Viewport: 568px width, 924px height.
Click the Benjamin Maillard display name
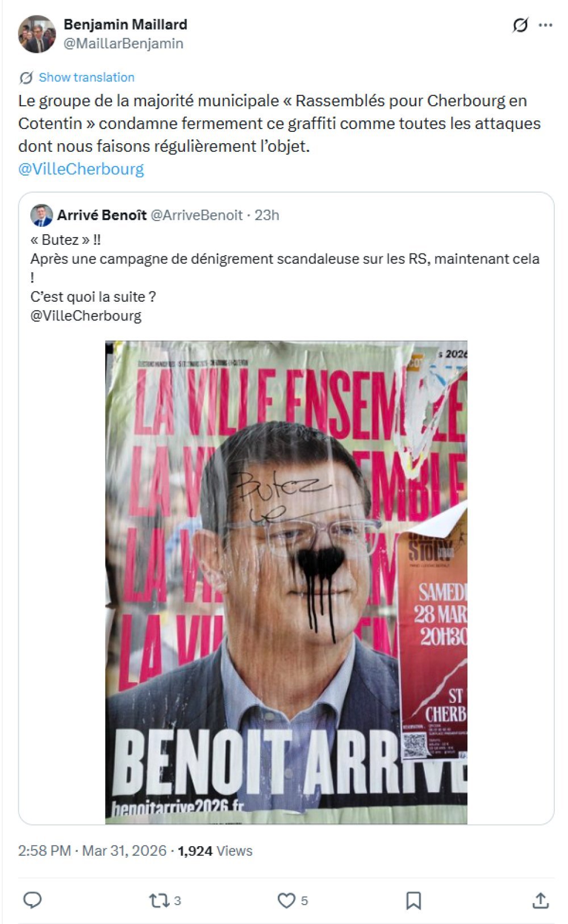pyautogui.click(x=126, y=24)
